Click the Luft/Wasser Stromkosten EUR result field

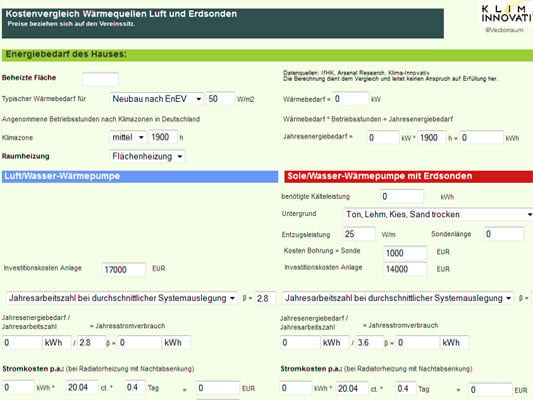pos(218,388)
